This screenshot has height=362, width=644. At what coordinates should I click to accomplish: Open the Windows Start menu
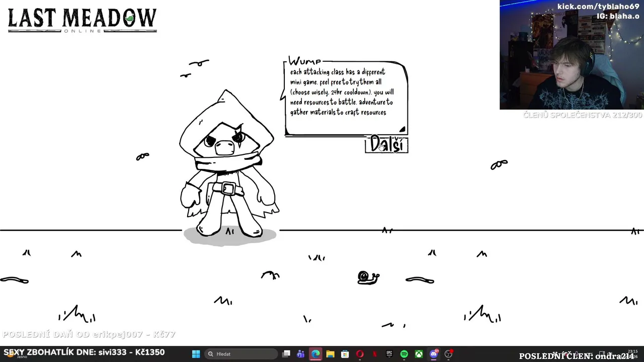point(196,354)
